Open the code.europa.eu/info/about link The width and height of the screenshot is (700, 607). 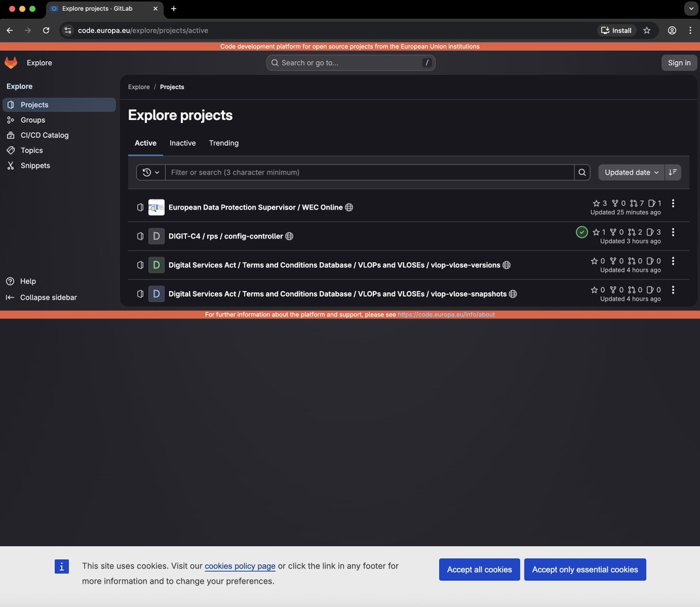tap(446, 315)
